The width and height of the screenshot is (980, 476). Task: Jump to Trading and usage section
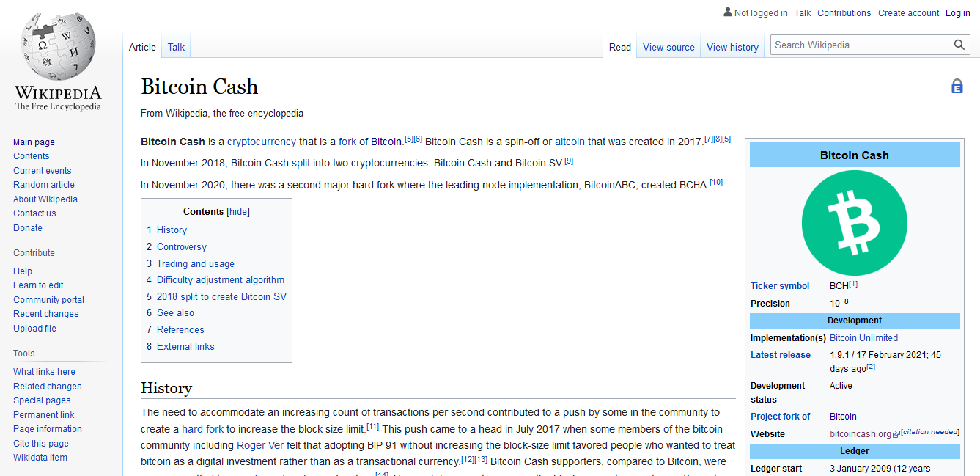[196, 264]
